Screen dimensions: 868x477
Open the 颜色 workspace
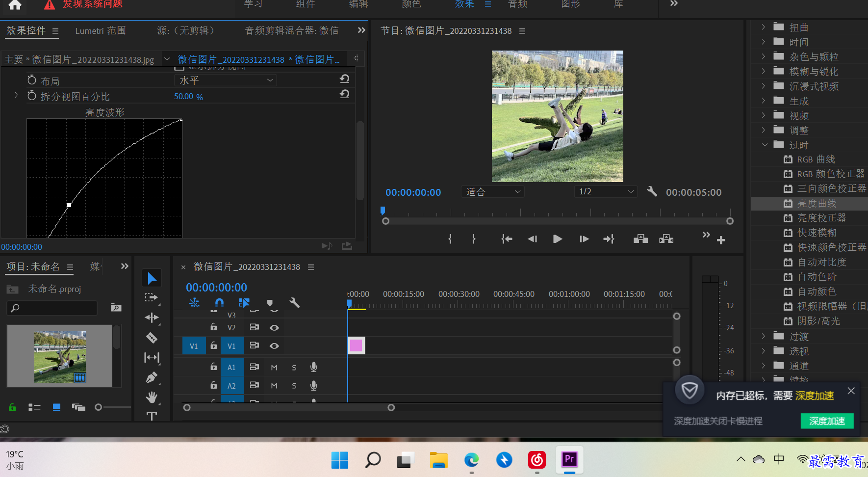[x=411, y=4]
